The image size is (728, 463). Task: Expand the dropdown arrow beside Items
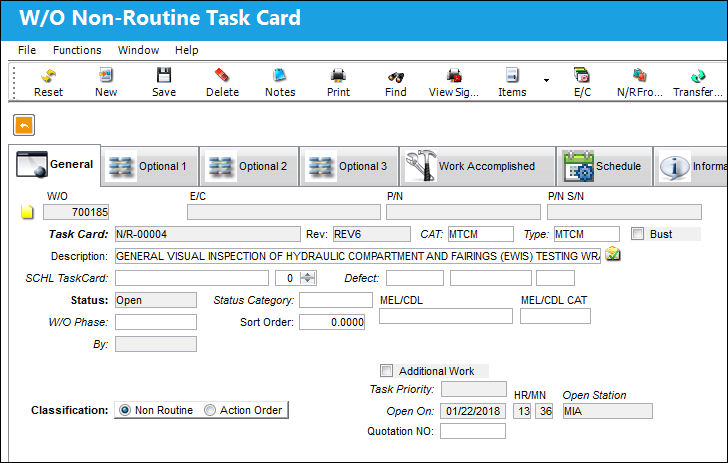pyautogui.click(x=546, y=80)
